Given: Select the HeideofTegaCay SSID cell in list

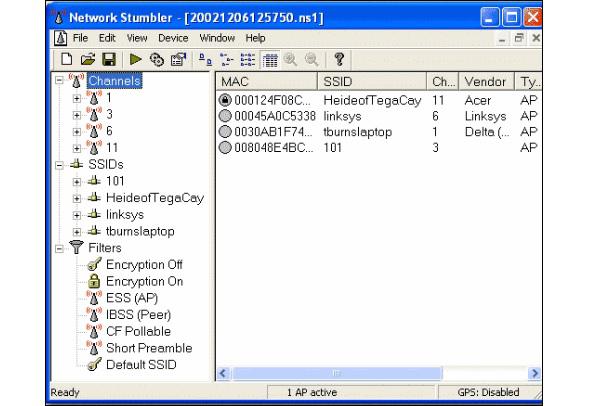Looking at the screenshot, I should point(372,100).
